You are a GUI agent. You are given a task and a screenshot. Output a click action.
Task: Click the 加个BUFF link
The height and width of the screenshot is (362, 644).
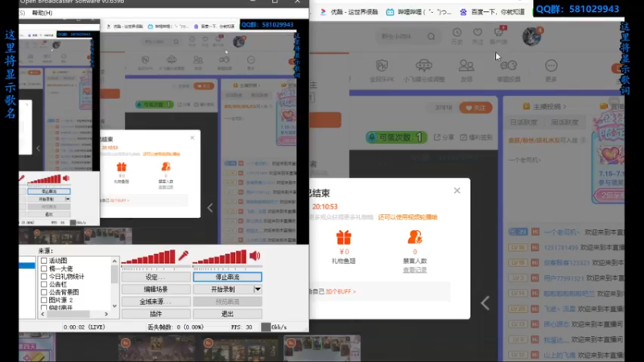341,291
